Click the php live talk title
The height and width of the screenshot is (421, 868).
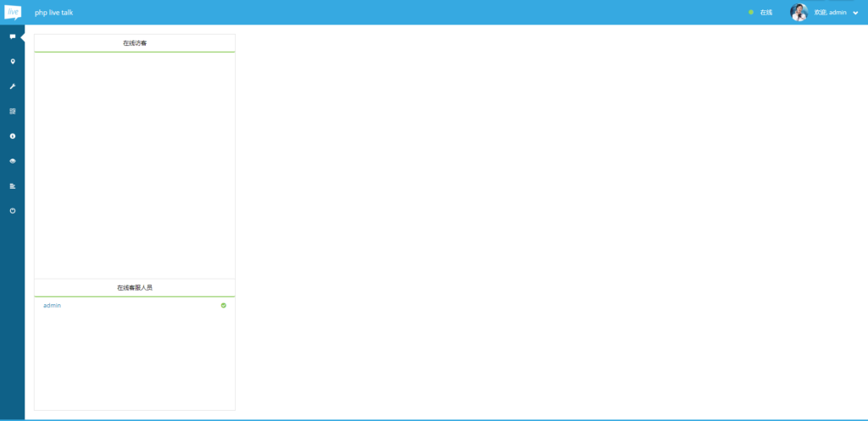pos(53,12)
